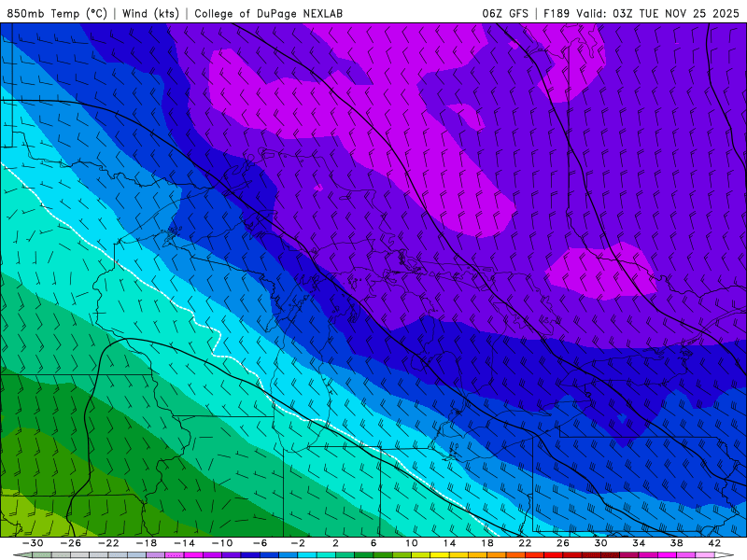The width and height of the screenshot is (747, 560).
Task: Click the left arrow end of color bar
Action: tap(22, 555)
